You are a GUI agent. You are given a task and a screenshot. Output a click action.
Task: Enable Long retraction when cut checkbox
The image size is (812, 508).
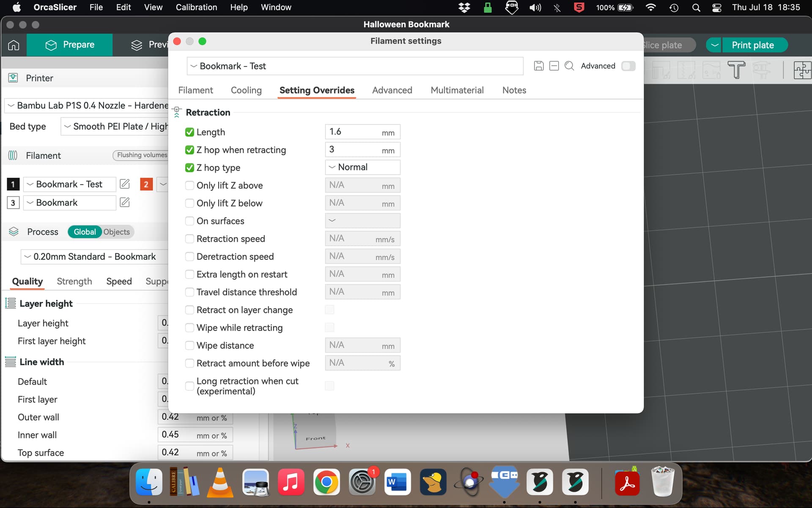[189, 386]
